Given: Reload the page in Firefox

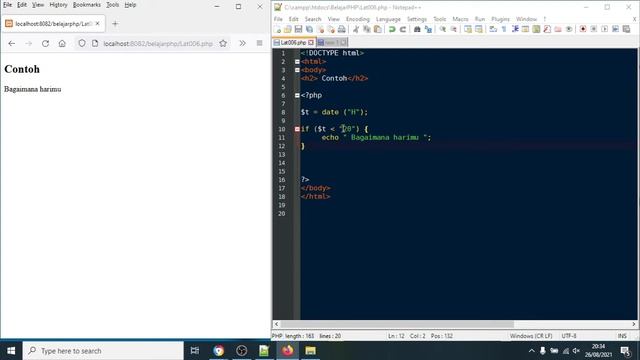Looking at the screenshot, I should point(45,43).
